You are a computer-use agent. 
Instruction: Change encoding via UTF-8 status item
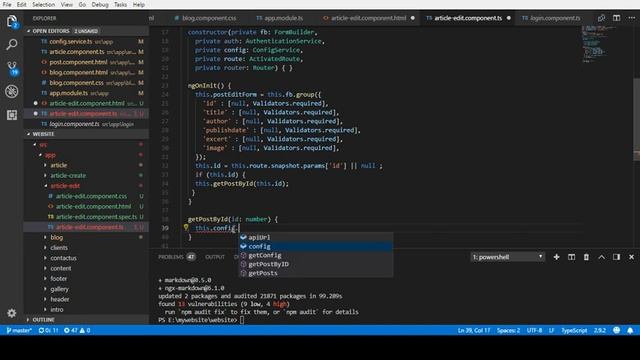point(534,330)
